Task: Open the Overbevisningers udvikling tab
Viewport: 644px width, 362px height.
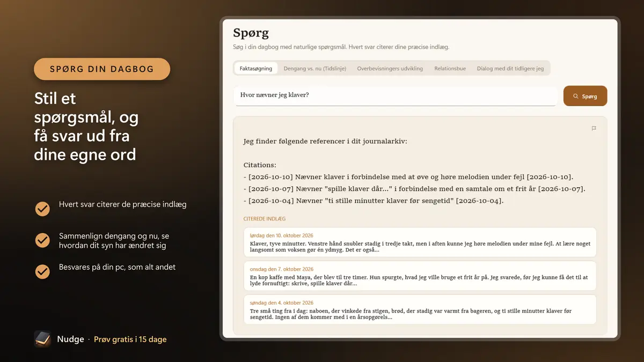Action: click(390, 69)
